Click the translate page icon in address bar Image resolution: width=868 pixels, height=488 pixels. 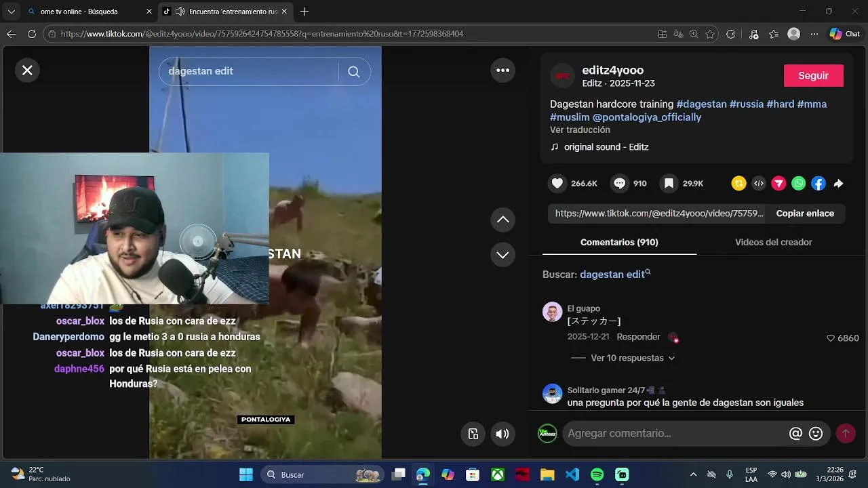point(678,34)
